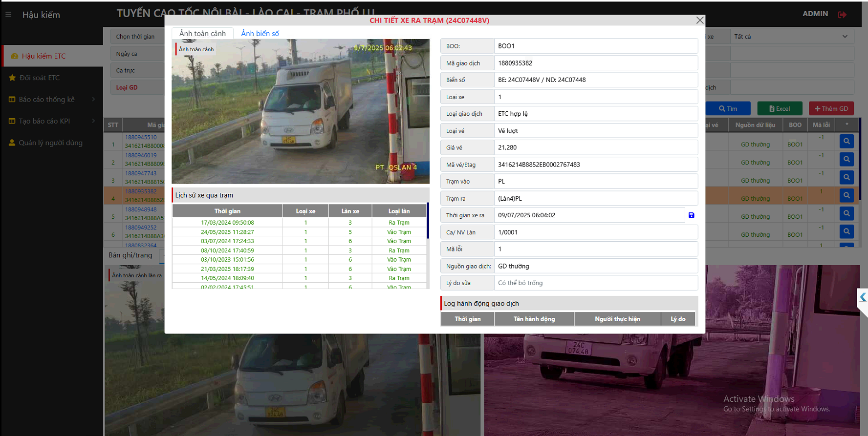Export with the Excel button
The width and height of the screenshot is (868, 436).
click(780, 108)
